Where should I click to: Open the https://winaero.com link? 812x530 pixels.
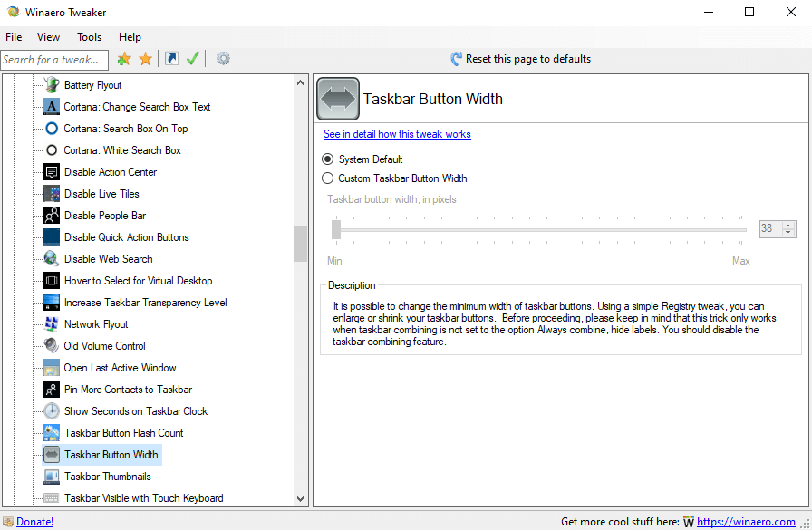746,522
